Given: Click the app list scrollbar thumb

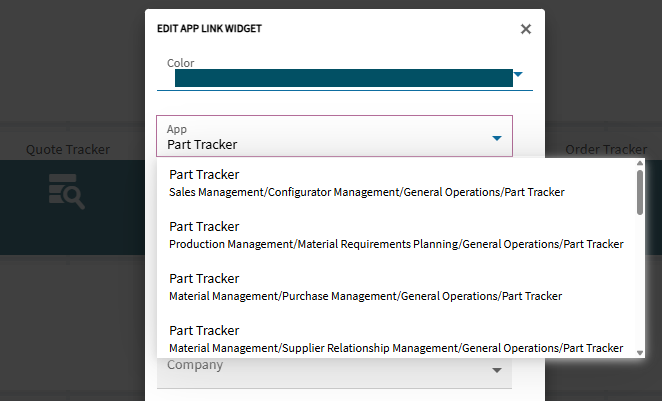Looking at the screenshot, I should (640, 192).
